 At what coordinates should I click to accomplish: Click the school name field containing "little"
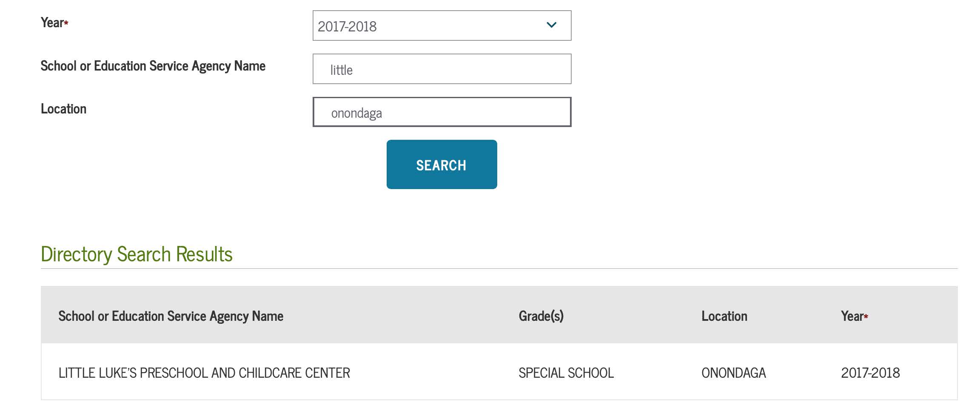pyautogui.click(x=442, y=69)
